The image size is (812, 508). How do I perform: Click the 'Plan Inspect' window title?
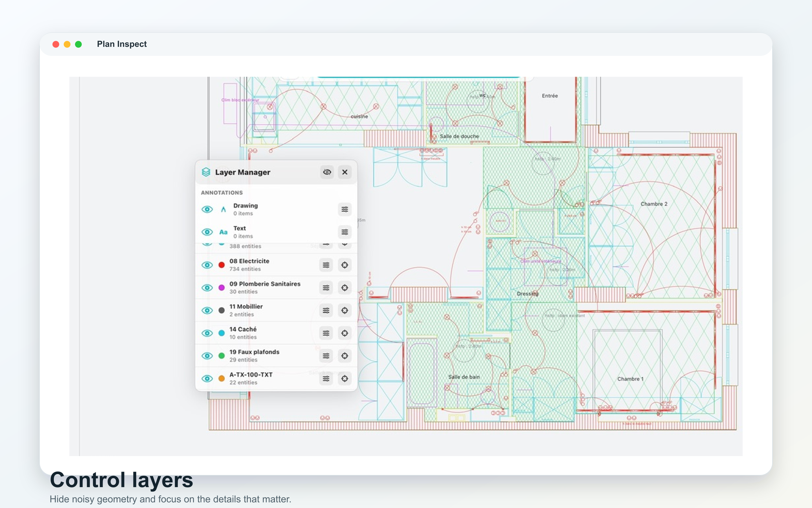click(122, 44)
